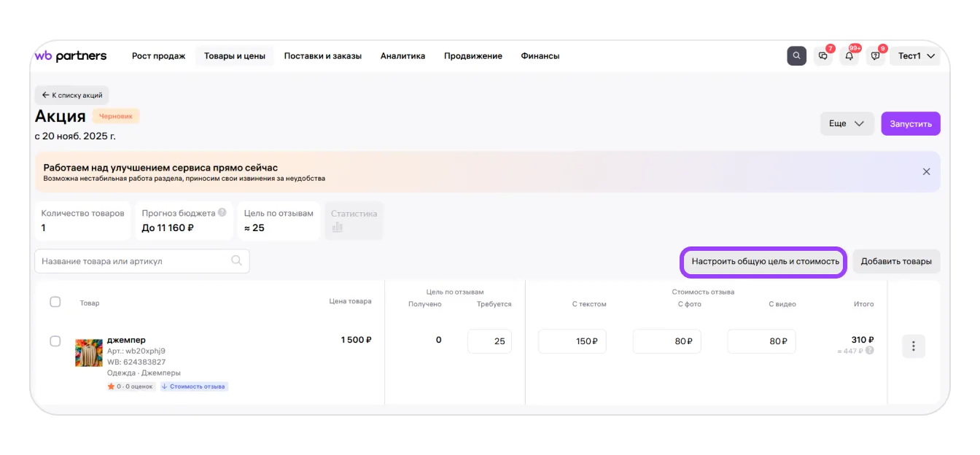980x455 pixels.
Task: Click the Добавить товары button
Action: pyautogui.click(x=895, y=262)
